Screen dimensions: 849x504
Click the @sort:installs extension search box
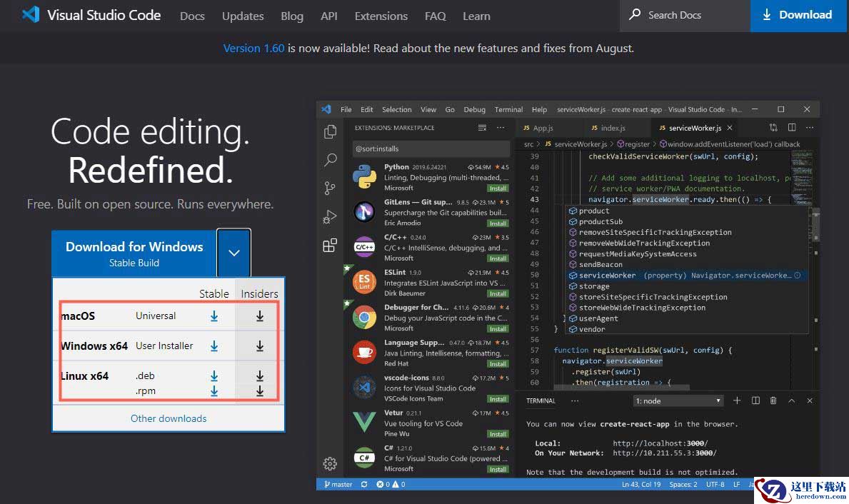[x=431, y=148]
